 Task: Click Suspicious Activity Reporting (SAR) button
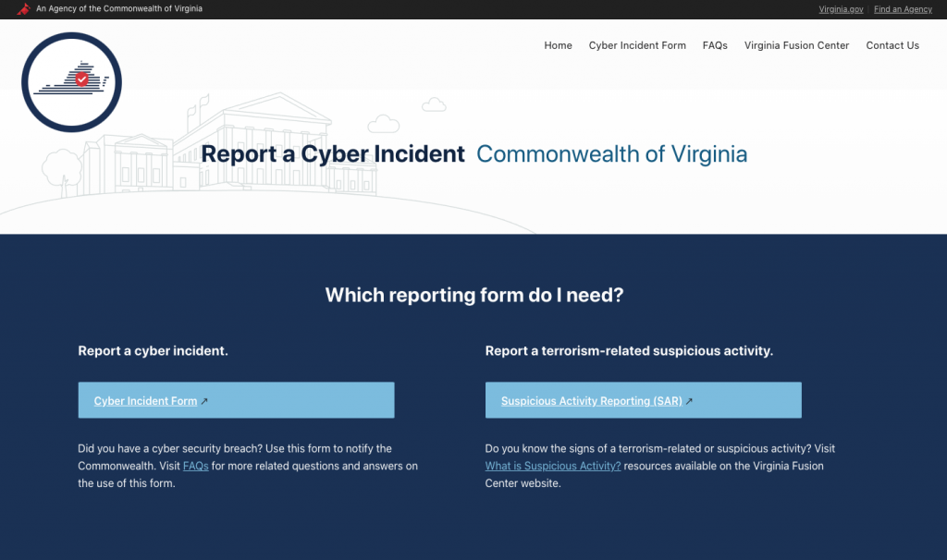(644, 400)
